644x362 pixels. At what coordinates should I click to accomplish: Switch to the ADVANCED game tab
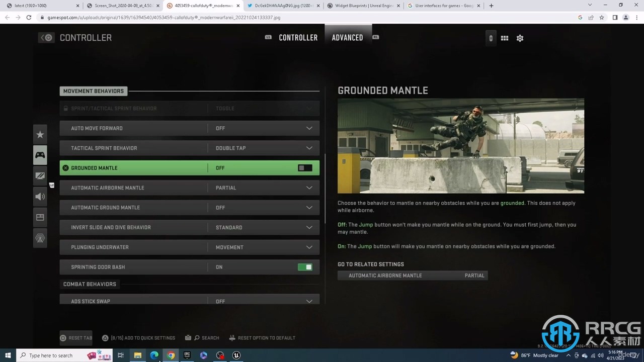347,38
